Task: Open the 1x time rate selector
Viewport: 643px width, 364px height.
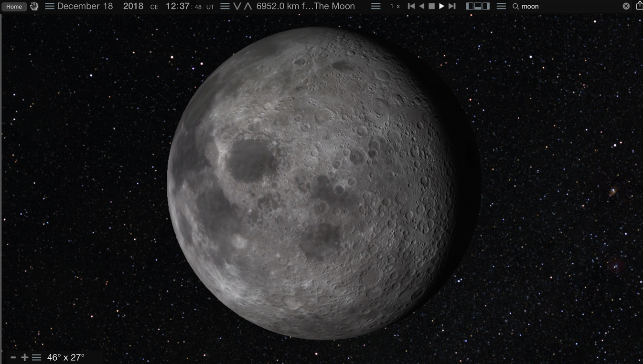Action: [395, 6]
